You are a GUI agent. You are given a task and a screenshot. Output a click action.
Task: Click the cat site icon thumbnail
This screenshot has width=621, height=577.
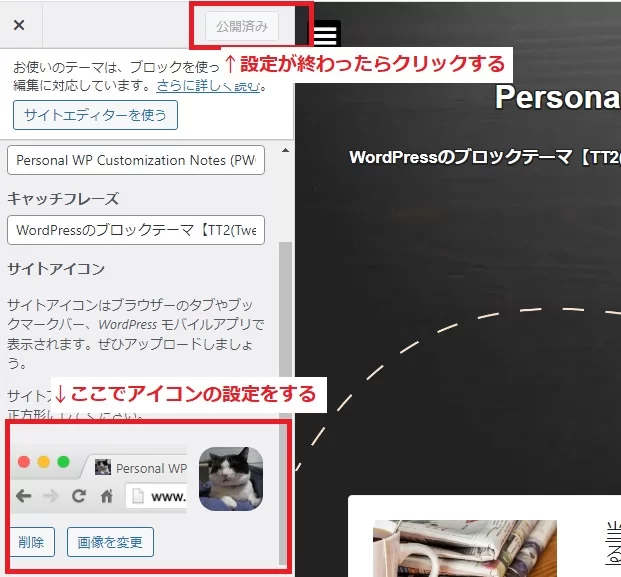[x=231, y=479]
